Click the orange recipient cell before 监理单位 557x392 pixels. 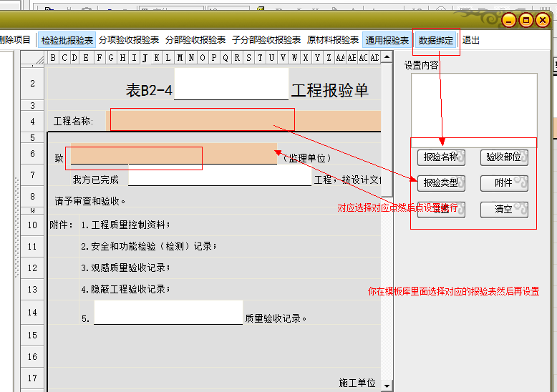click(x=173, y=155)
